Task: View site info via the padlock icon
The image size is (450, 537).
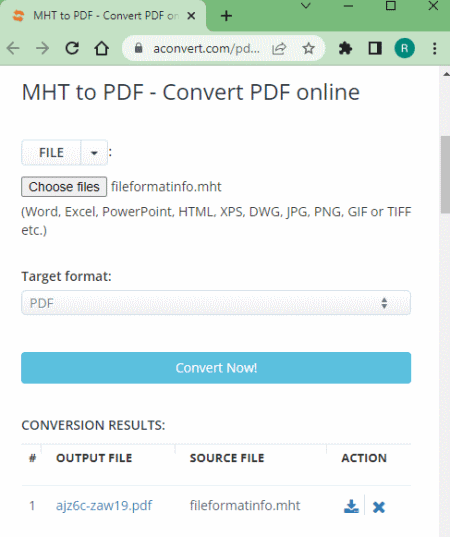Action: 138,48
